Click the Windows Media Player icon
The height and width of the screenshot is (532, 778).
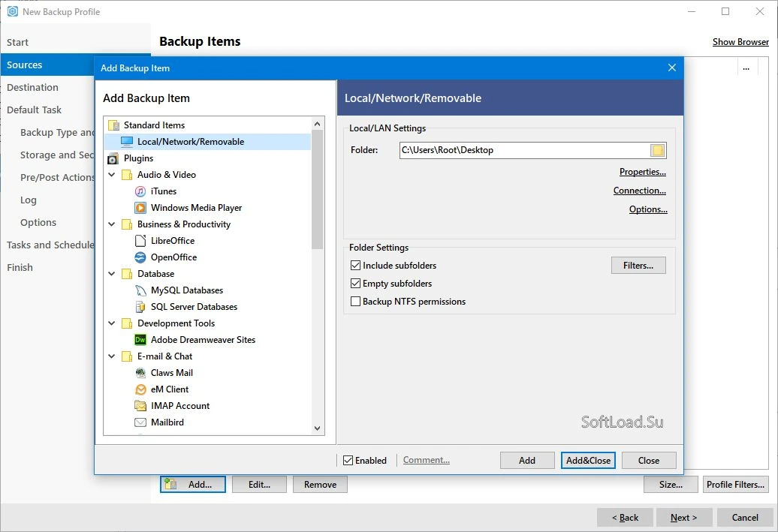[x=140, y=208]
